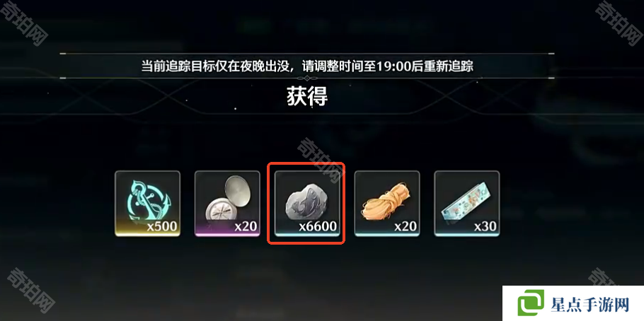Click the x30 count on patterned strip

(x=485, y=226)
